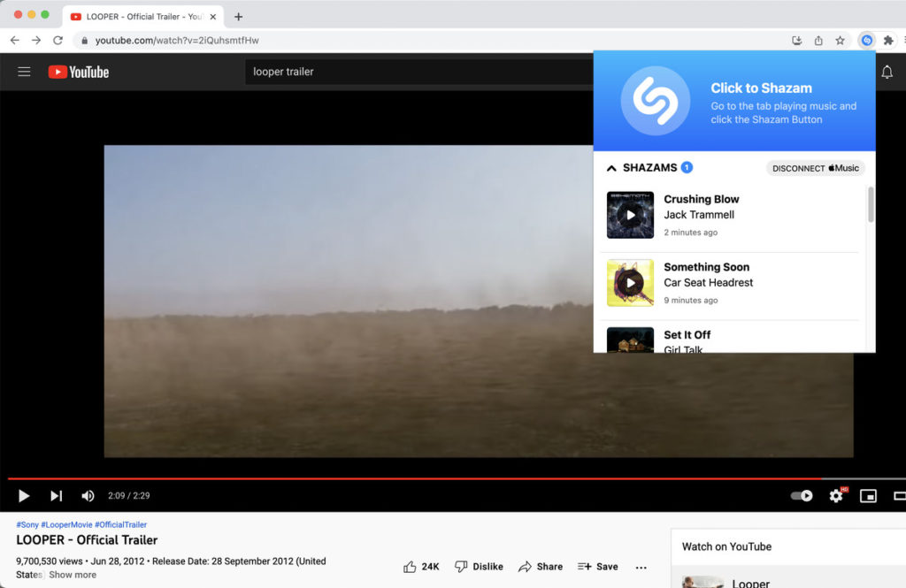Click the site lock icon
The height and width of the screenshot is (588, 906).
pyautogui.click(x=84, y=41)
